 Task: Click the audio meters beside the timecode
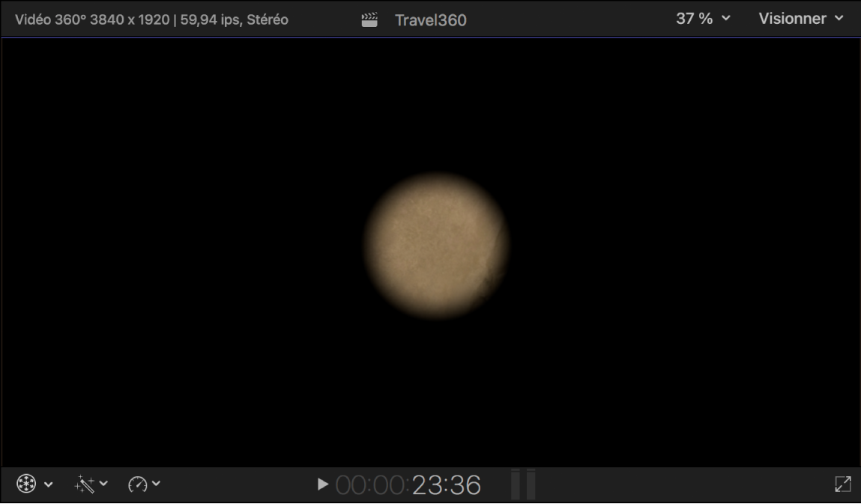point(523,484)
